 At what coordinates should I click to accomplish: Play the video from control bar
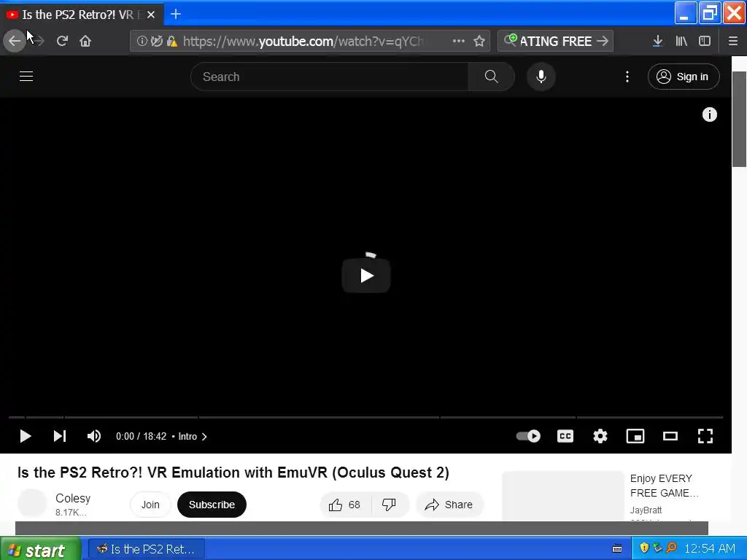click(26, 436)
